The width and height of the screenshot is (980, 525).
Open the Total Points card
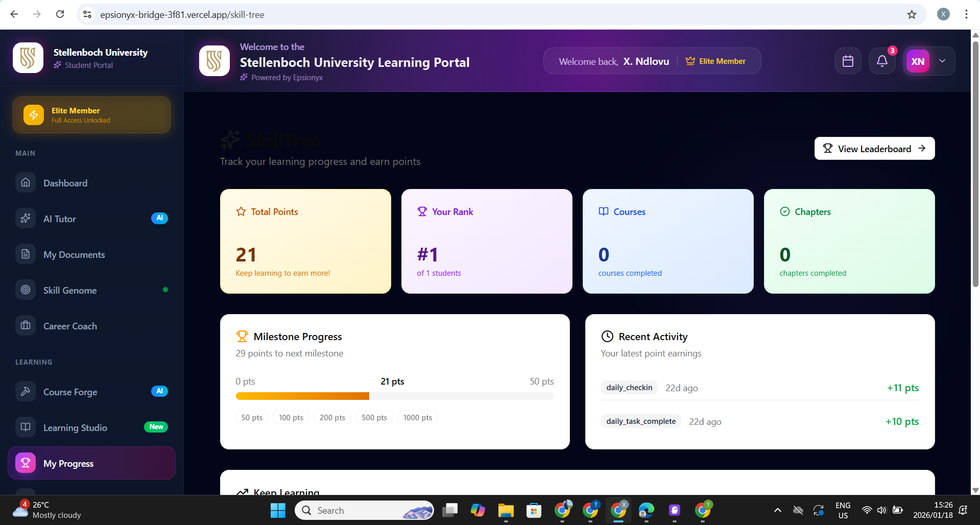click(x=305, y=242)
